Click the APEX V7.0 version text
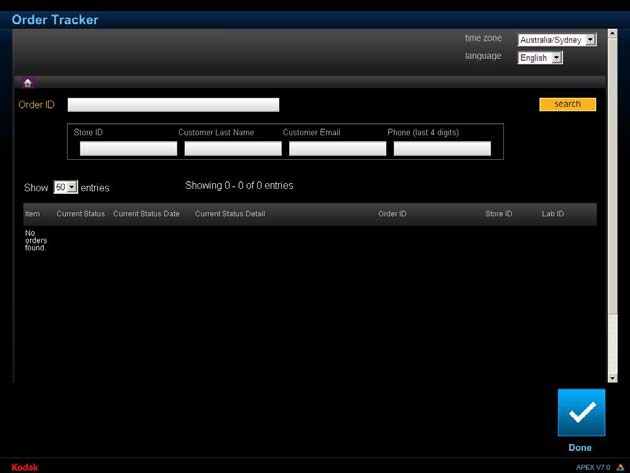The height and width of the screenshot is (473, 630). 593,467
